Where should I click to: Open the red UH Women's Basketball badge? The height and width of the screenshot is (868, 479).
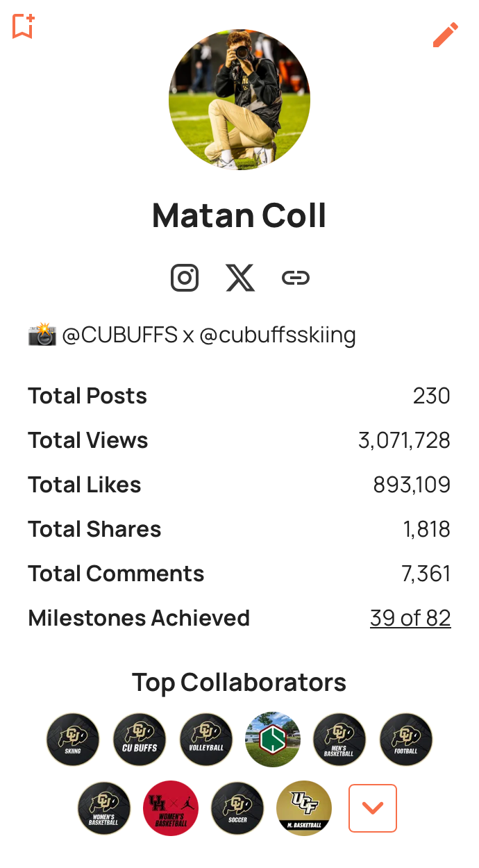coord(171,808)
